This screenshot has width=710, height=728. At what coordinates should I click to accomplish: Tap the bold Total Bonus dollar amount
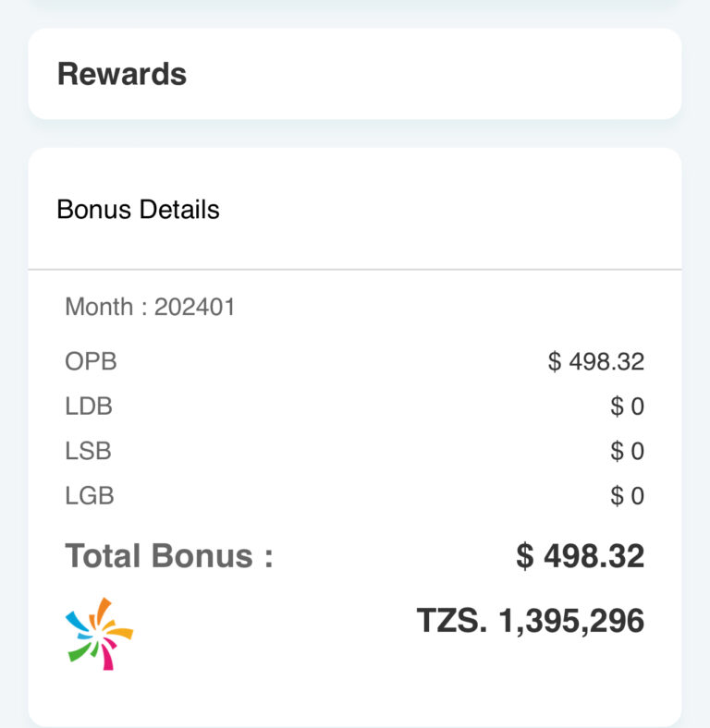pos(580,556)
